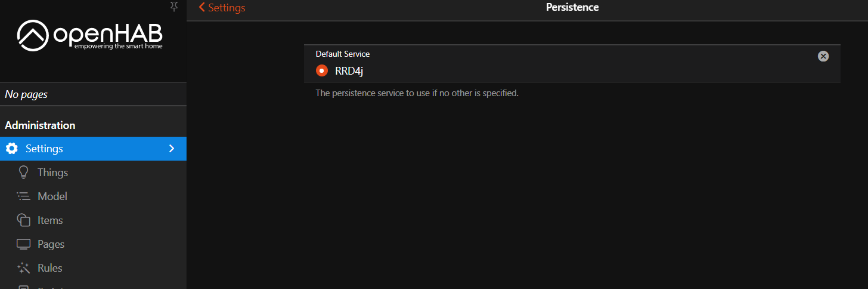Click the gear icon beside Settings in the sidebar

pos(11,149)
